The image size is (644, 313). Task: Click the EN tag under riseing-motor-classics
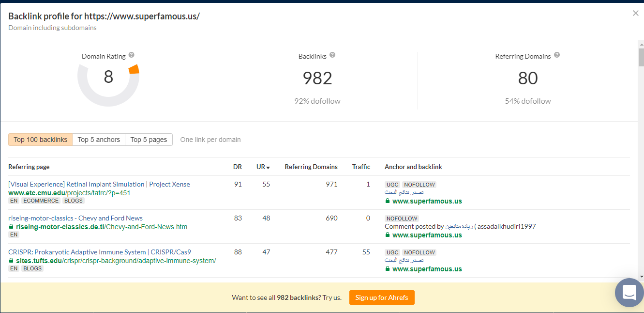[14, 235]
